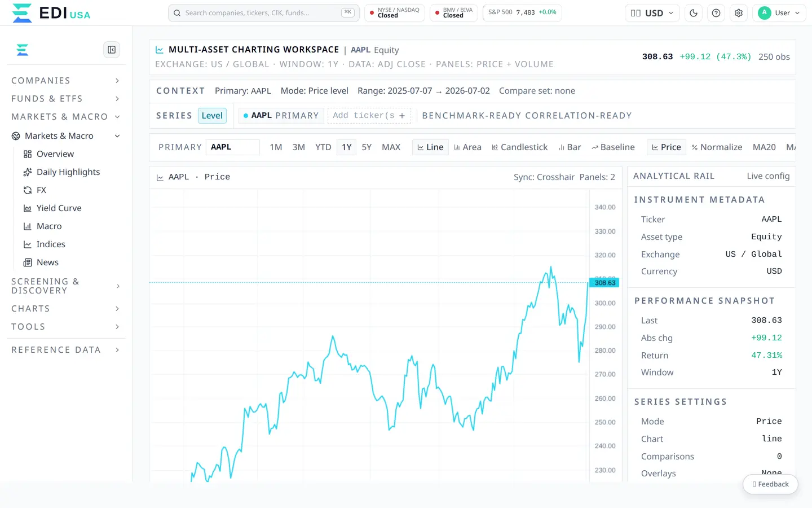The width and height of the screenshot is (812, 508).
Task: Click the BMV / BIVA Closed status
Action: [x=454, y=13]
